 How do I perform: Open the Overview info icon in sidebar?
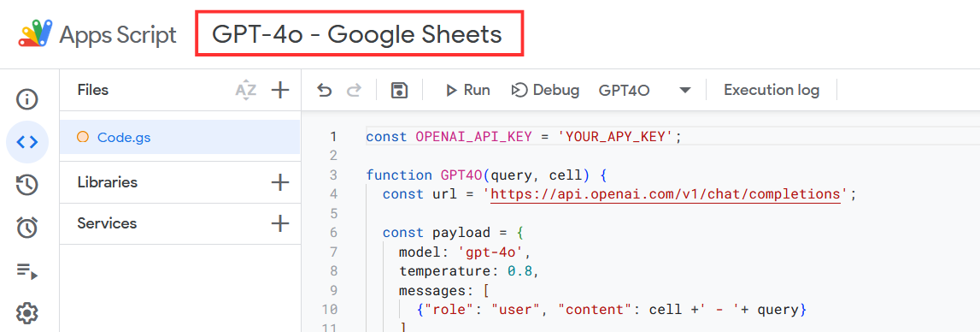tap(26, 99)
